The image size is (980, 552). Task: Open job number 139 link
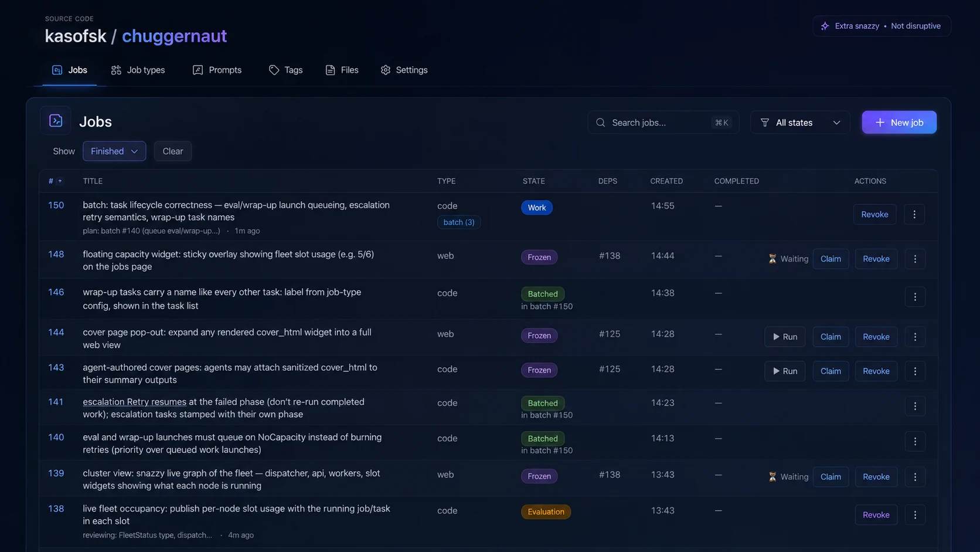(56, 473)
